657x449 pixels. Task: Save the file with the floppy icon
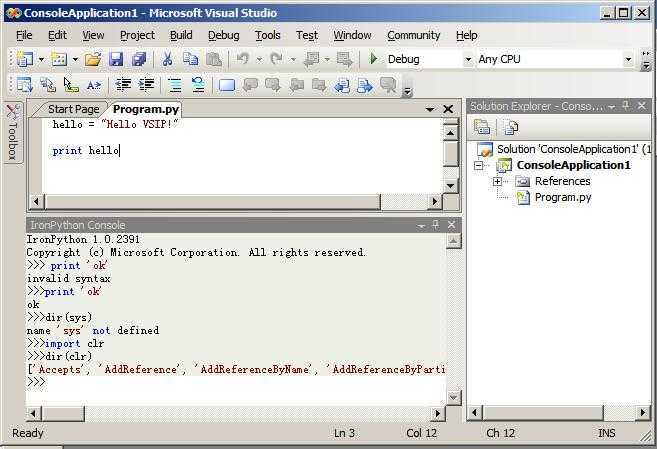pos(116,59)
